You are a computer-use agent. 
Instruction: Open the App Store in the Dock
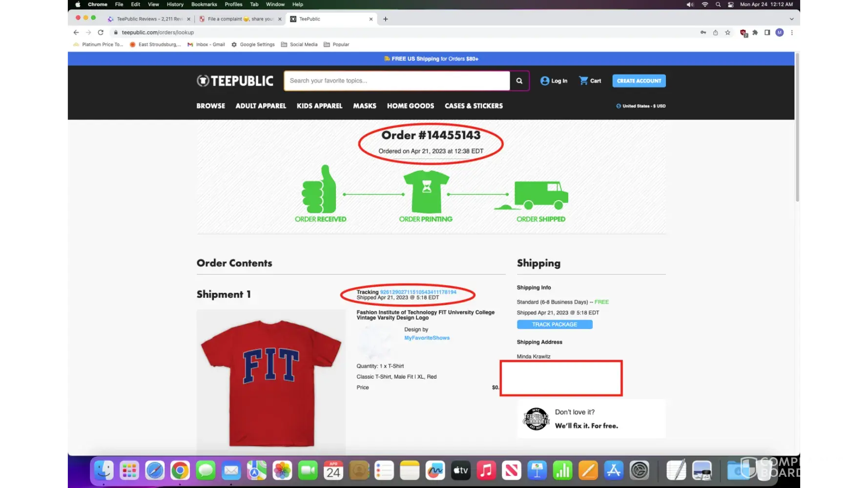pos(613,470)
